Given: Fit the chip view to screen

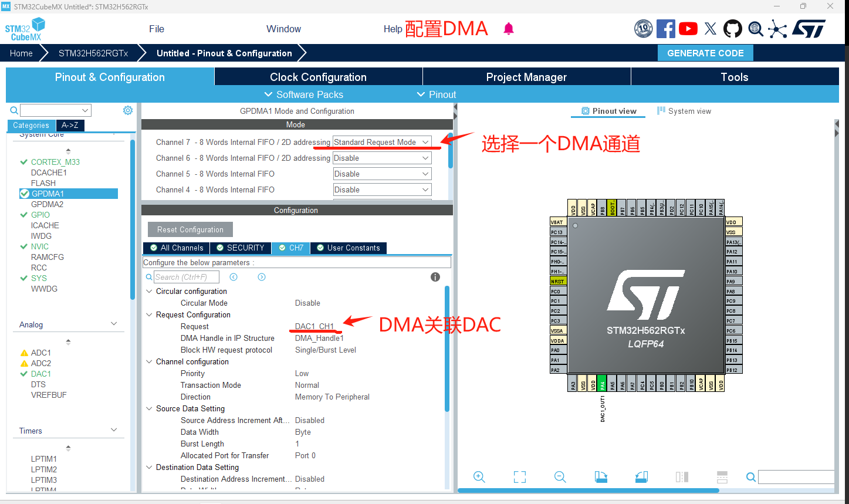Looking at the screenshot, I should point(520,477).
